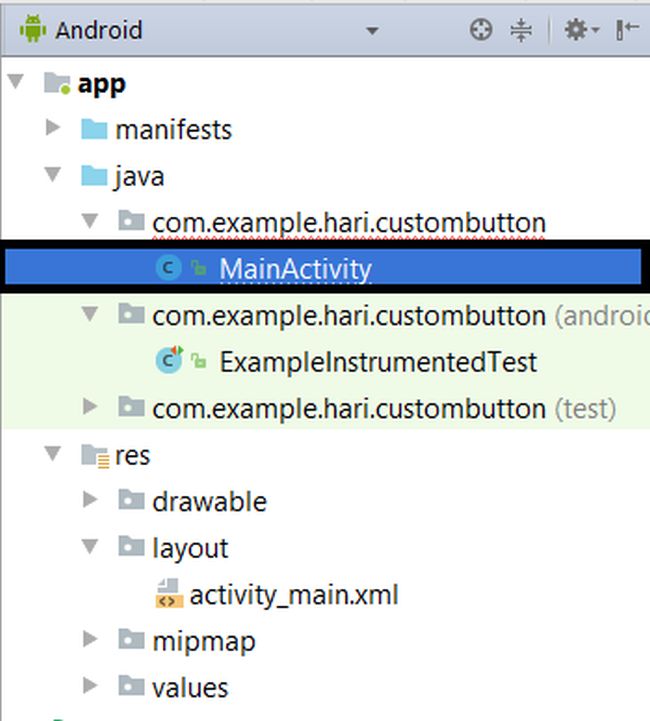Click the ExampleInstrumentedTest class icon

pyautogui.click(x=168, y=361)
